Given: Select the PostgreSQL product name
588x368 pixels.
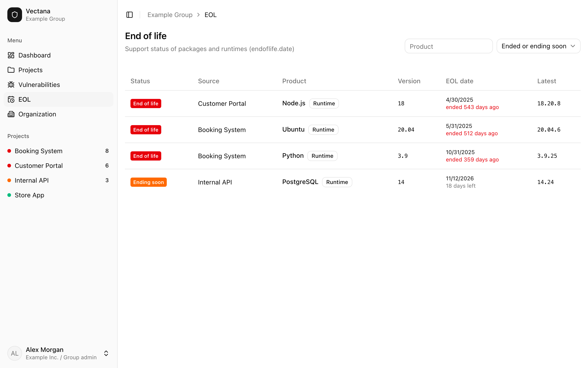Looking at the screenshot, I should click(300, 182).
